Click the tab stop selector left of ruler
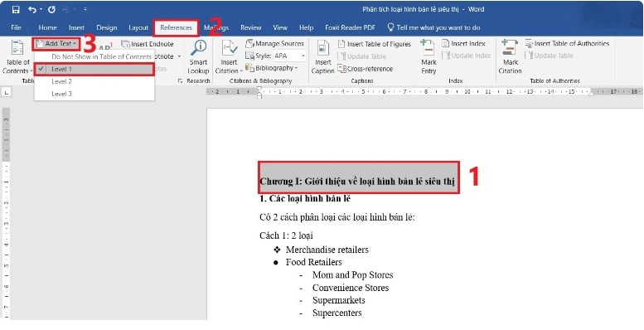The width and height of the screenshot is (644, 330). 6,93
